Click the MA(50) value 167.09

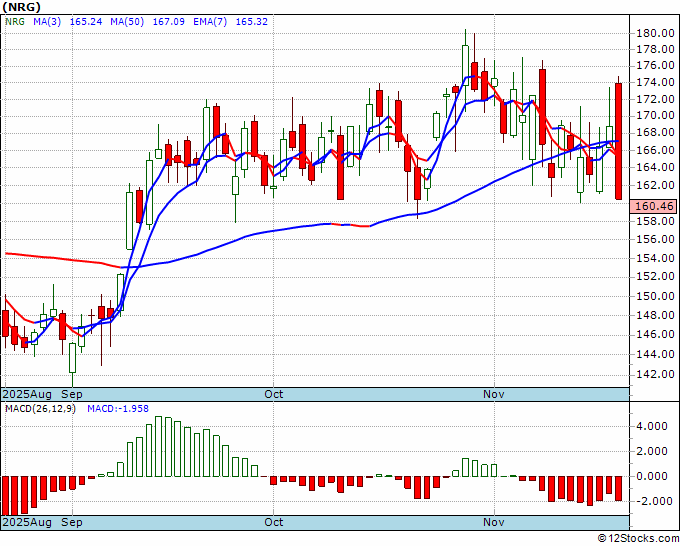[x=169, y=21]
